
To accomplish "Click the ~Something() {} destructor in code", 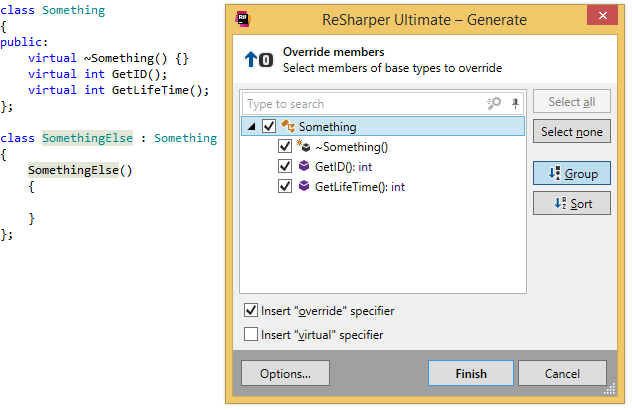I will pos(136,58).
